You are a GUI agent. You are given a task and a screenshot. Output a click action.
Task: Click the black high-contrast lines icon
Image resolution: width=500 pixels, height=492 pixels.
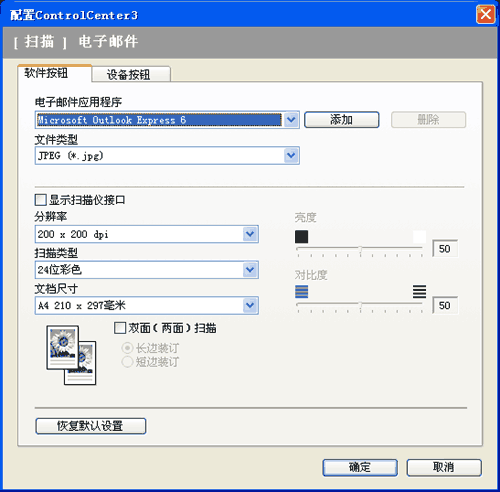tap(419, 292)
